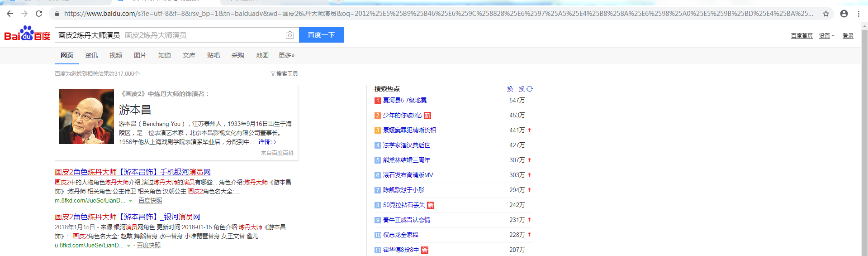
Task: Open hot search 少年的你破6亿
Action: 402,116
